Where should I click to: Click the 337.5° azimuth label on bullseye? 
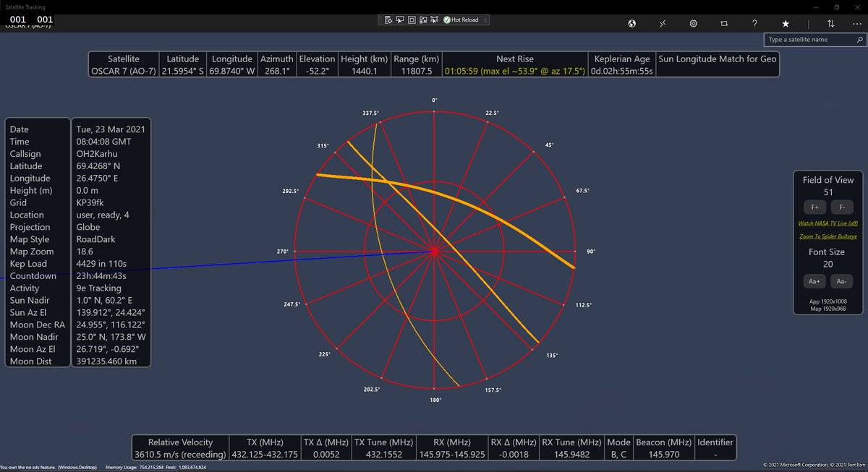tap(371, 113)
